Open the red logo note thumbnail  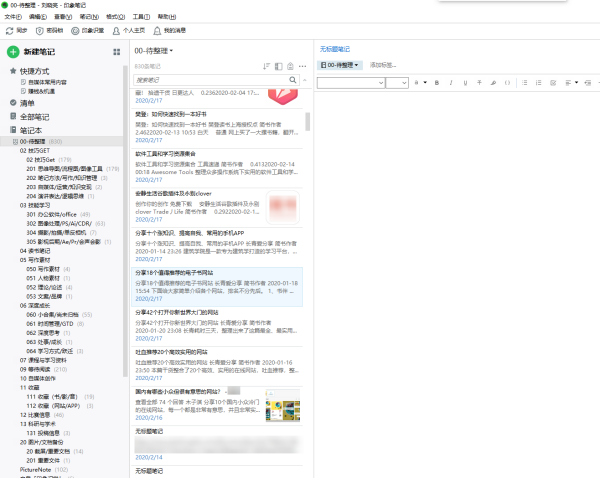pos(283,96)
